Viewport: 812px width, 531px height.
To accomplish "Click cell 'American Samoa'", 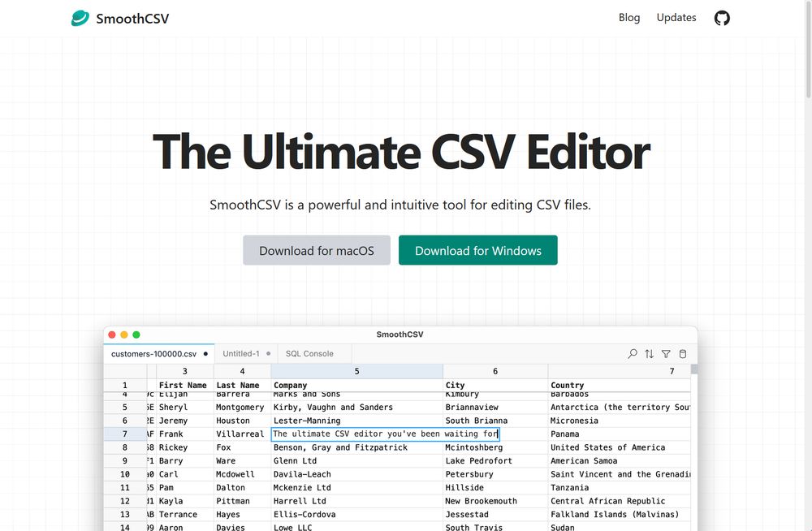I will (x=620, y=461).
